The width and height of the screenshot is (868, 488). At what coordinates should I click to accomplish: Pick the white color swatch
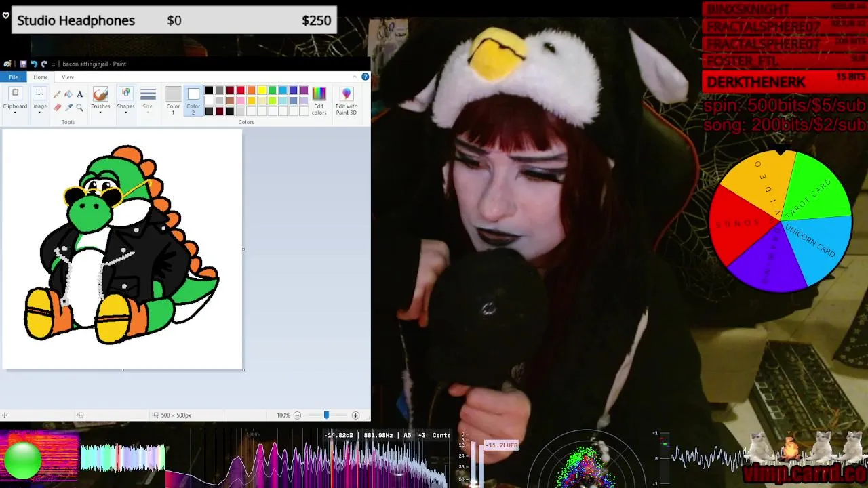[209, 101]
